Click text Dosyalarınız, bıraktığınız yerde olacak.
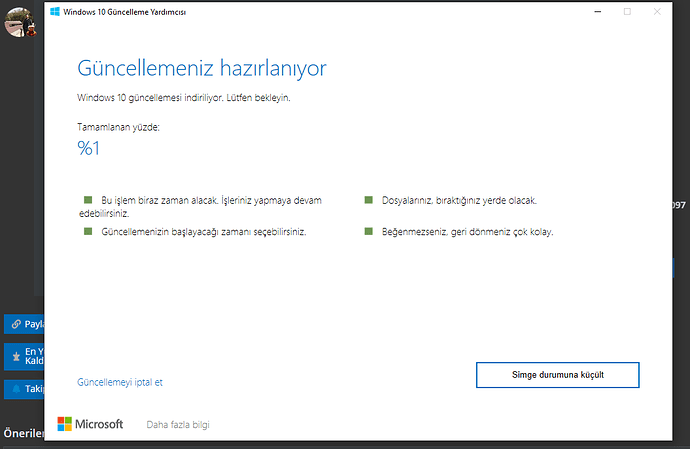This screenshot has height=449, width=690. point(459,201)
